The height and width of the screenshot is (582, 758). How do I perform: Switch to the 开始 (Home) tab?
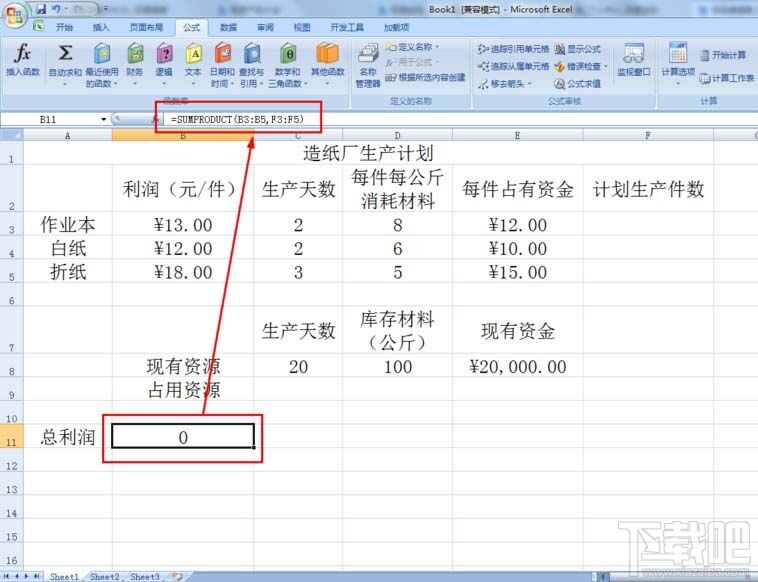click(x=64, y=27)
